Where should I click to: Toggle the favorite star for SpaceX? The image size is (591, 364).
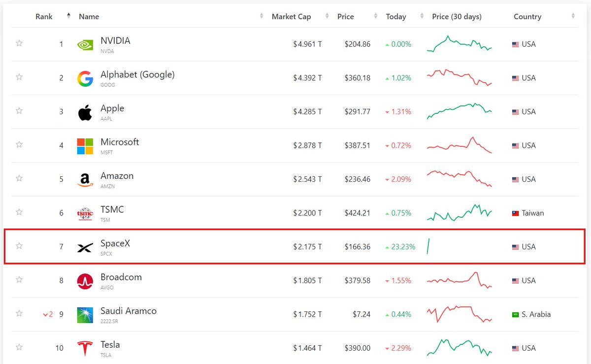tap(19, 246)
